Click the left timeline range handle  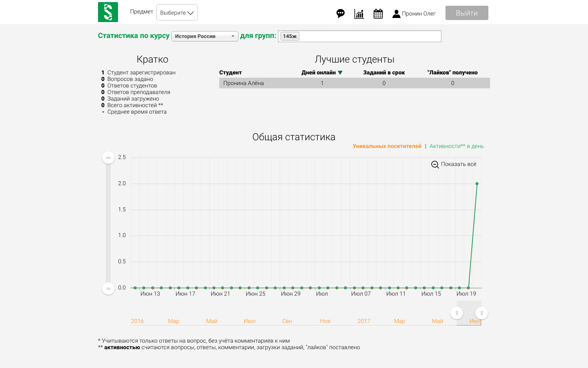(457, 313)
